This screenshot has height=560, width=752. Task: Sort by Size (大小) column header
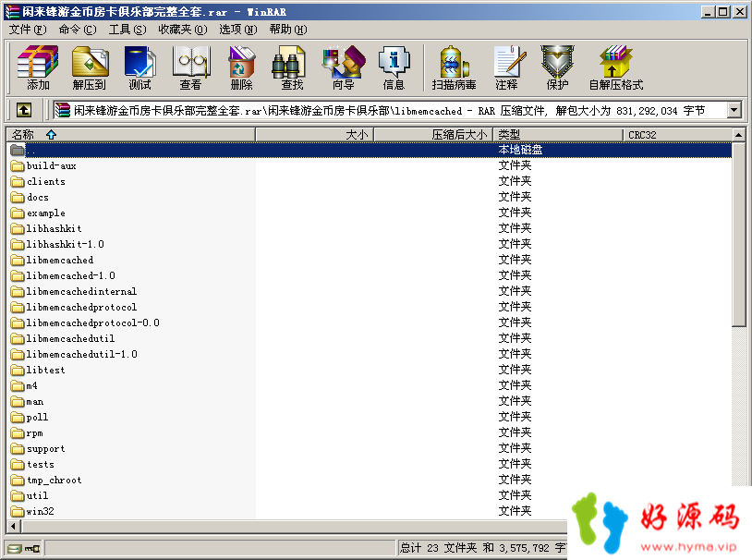click(315, 135)
